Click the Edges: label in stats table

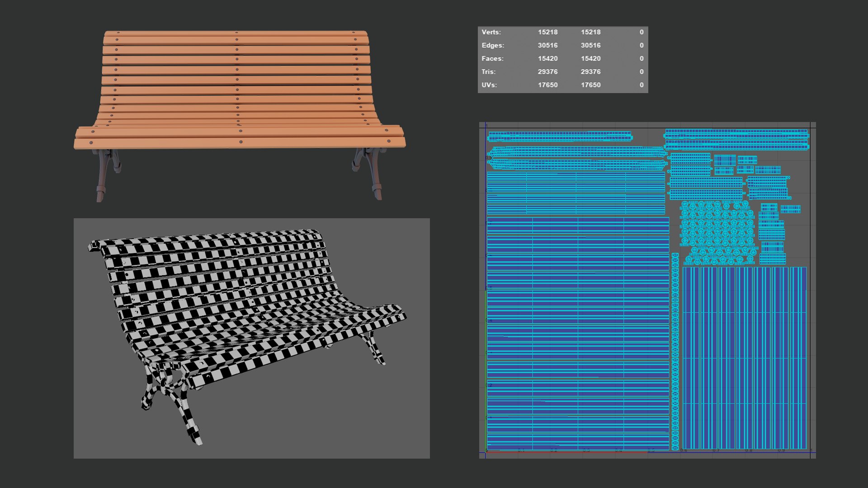493,45
